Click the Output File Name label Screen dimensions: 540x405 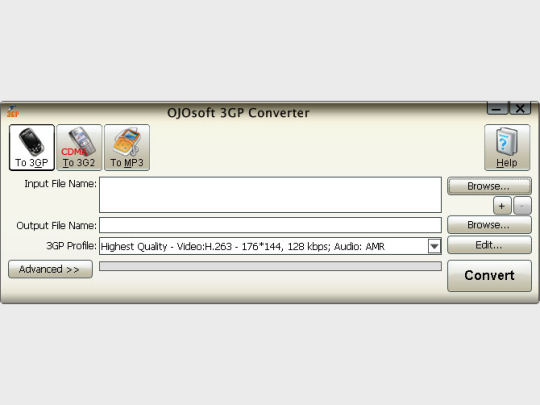[57, 226]
